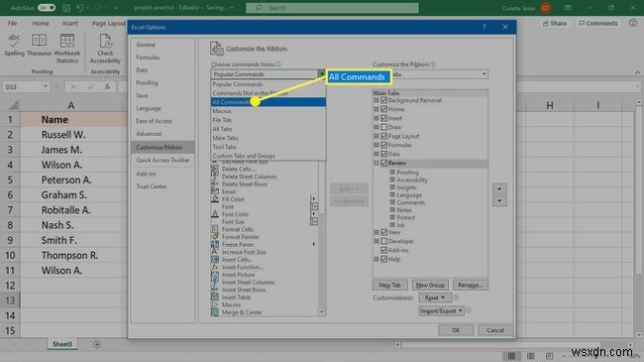
Task: Click the New Group button
Action: pos(430,285)
